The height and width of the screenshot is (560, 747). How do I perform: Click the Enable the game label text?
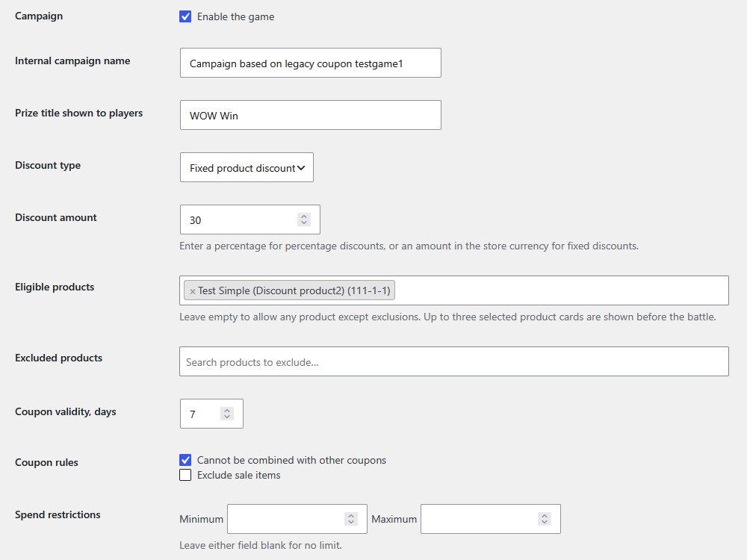click(236, 16)
